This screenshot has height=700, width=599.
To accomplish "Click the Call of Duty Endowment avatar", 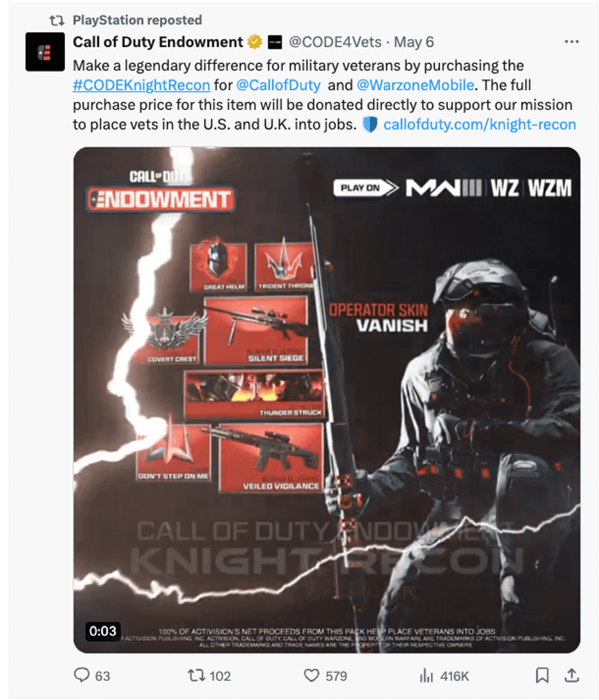I will [45, 52].
